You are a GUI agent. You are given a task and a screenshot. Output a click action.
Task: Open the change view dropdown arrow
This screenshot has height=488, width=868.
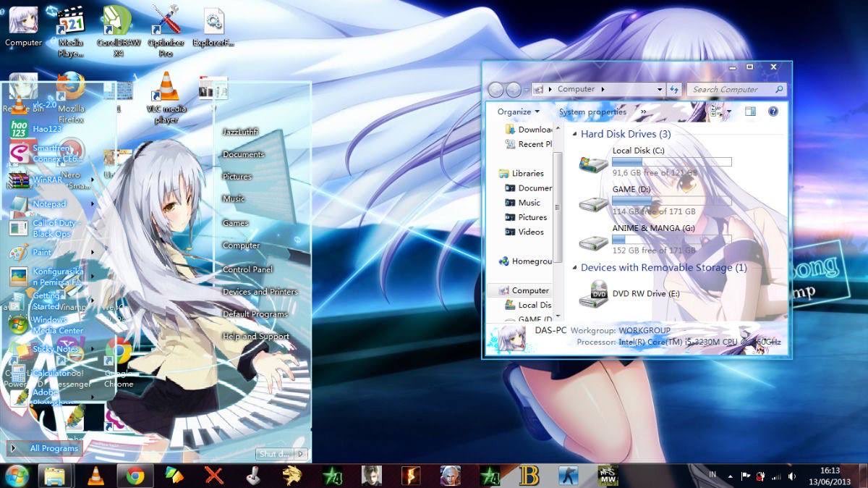(729, 112)
